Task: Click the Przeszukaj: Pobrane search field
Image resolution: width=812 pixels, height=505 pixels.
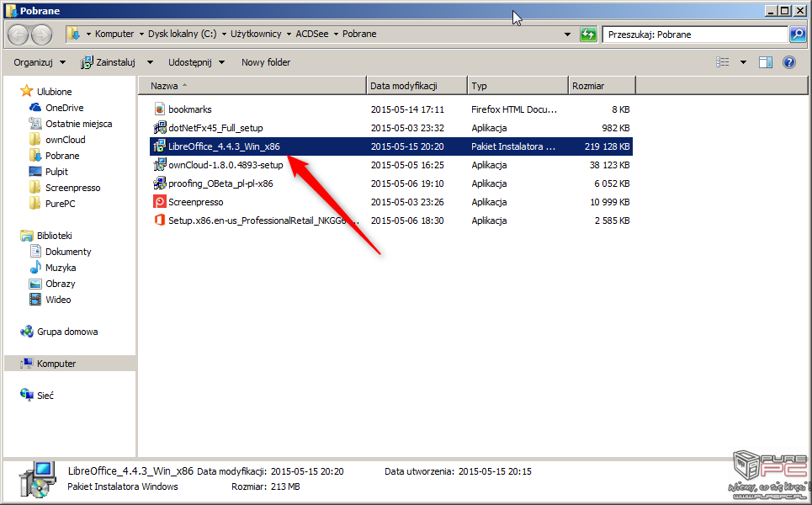Action: 696,35
